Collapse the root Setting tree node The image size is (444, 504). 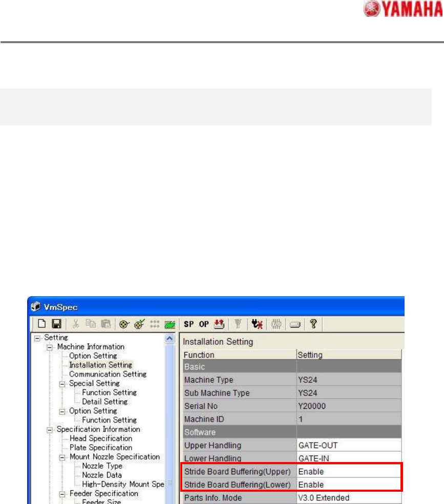point(37,338)
